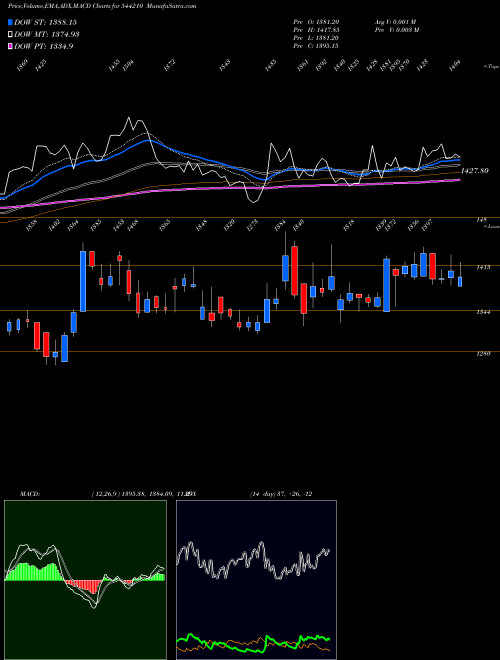Viewport: 500px width, 660px height.
Task: Select the 'DOW MT: 1374.93' legend text
Action: [x=47, y=35]
